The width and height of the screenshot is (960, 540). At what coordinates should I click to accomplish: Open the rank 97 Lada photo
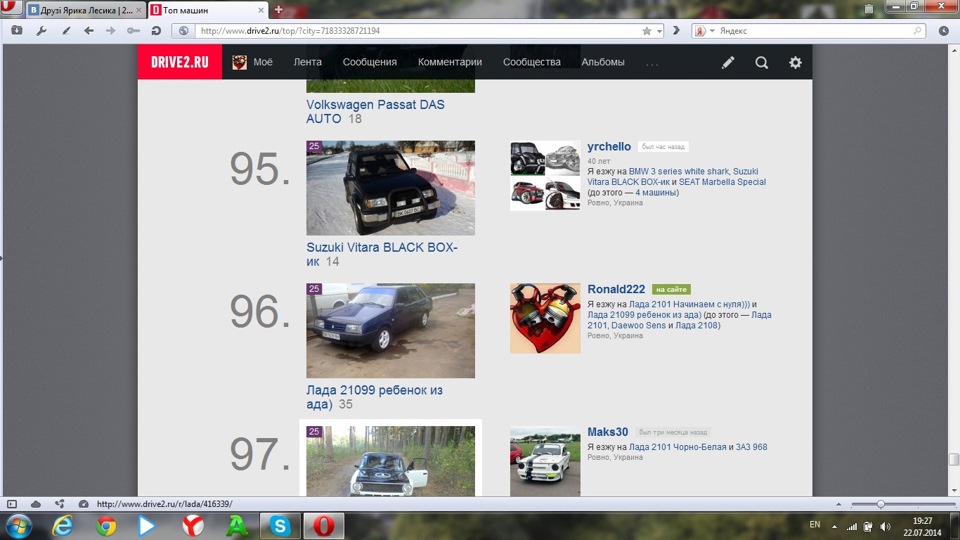click(x=391, y=461)
